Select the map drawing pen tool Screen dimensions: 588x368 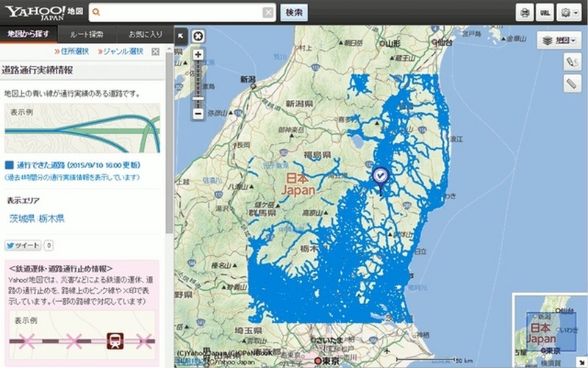(570, 63)
